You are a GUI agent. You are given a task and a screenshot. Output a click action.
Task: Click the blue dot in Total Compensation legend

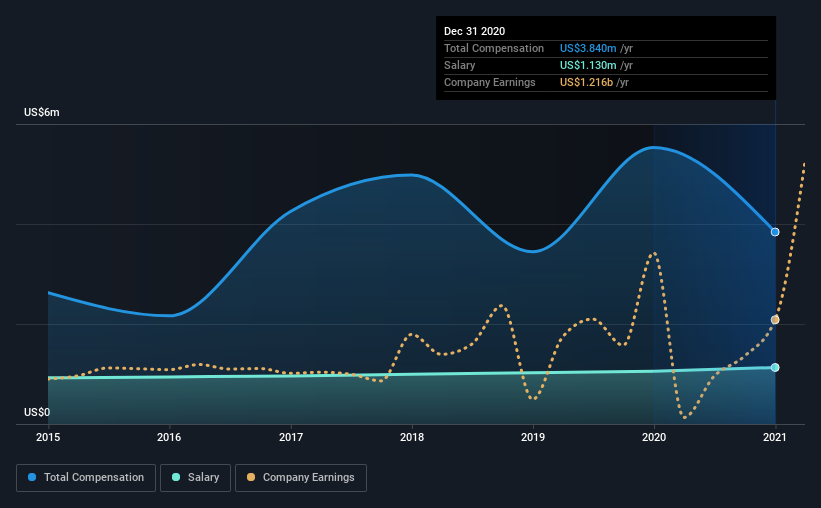(x=32, y=477)
